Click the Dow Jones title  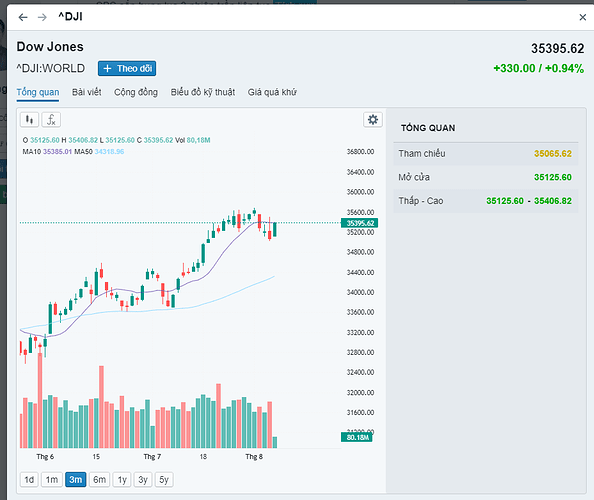[50, 47]
